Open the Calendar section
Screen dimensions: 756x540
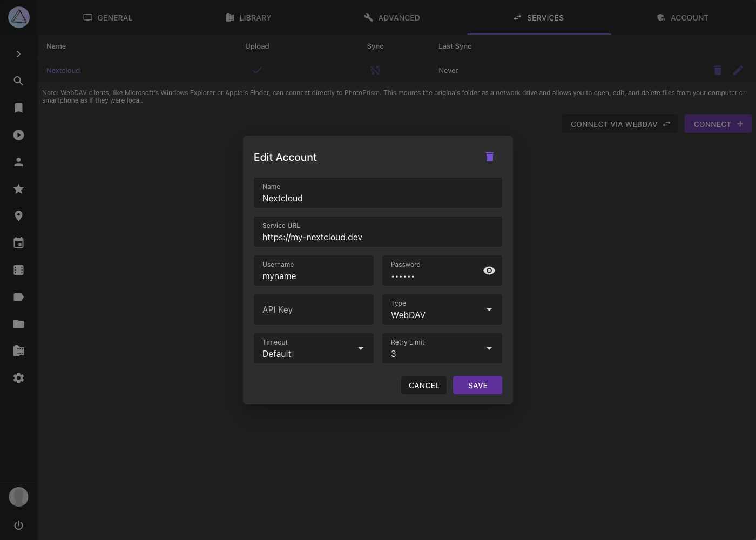[x=18, y=243]
